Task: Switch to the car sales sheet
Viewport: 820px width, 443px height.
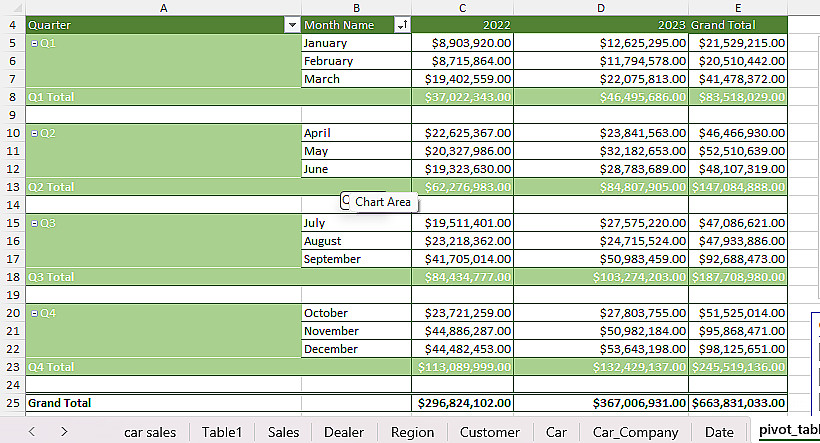Action: coord(150,432)
